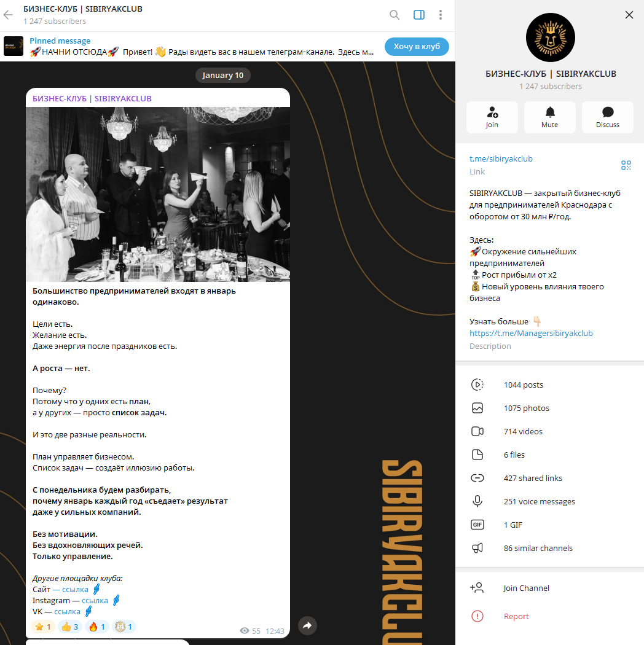The height and width of the screenshot is (645, 644).
Task: Open t.me/sibiryakclub link
Action: click(501, 158)
